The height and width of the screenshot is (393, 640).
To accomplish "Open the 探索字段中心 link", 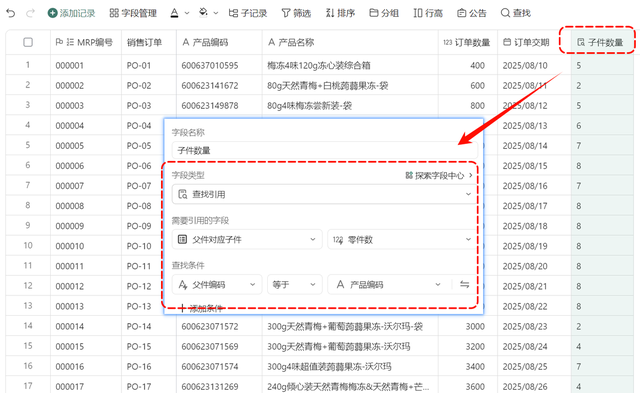I will (439, 175).
